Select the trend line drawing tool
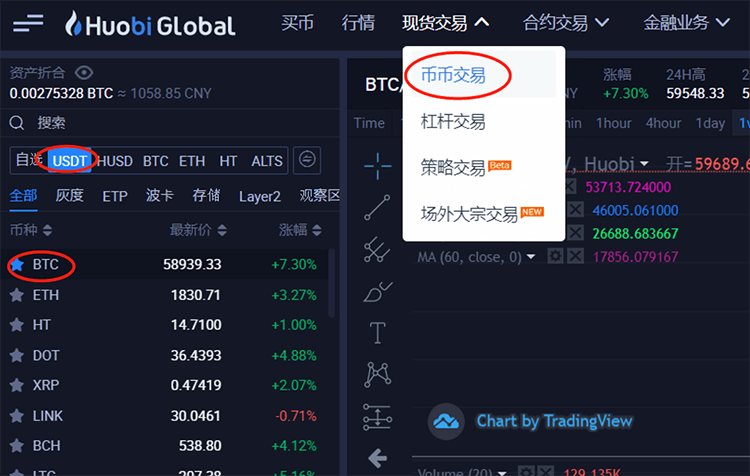Viewport: 750px width, 476px height. (377, 207)
